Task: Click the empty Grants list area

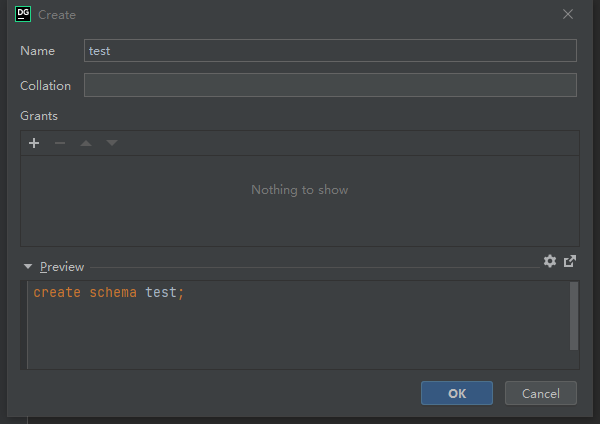Action: [300, 210]
